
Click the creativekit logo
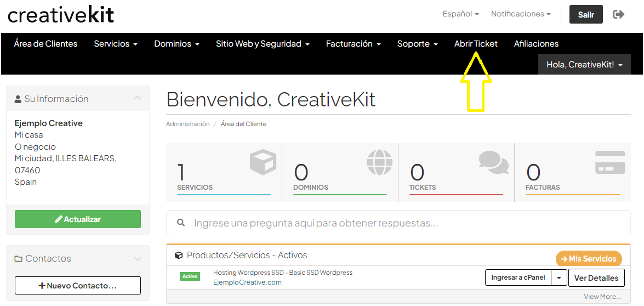(x=61, y=15)
